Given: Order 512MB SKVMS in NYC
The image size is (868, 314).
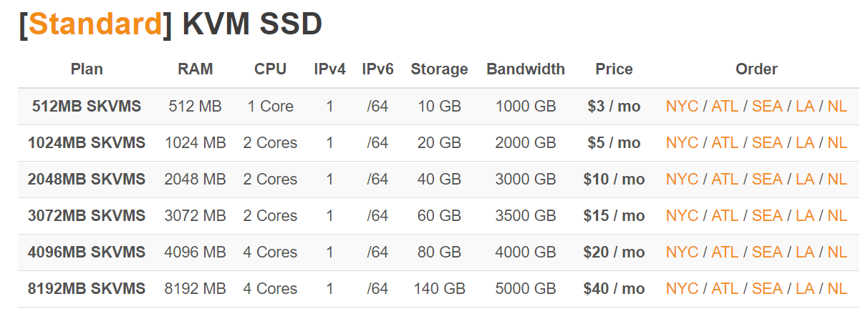Looking at the screenshot, I should click(682, 107).
